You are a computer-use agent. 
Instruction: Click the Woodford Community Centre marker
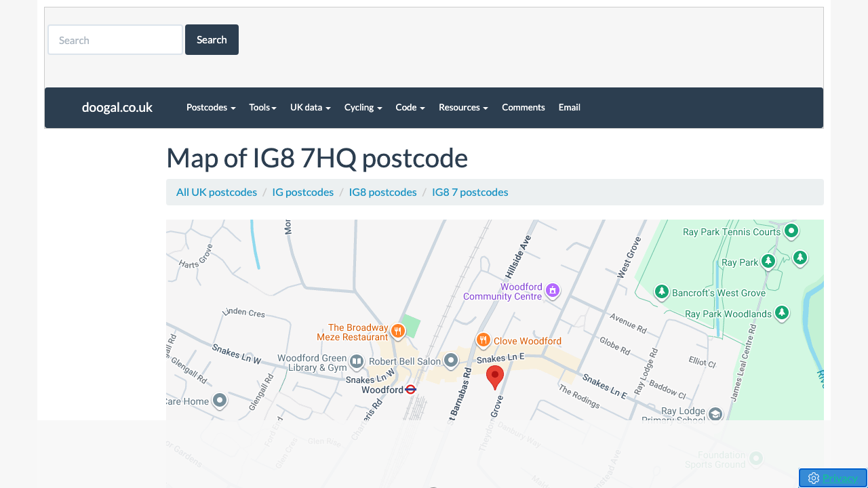pyautogui.click(x=552, y=290)
